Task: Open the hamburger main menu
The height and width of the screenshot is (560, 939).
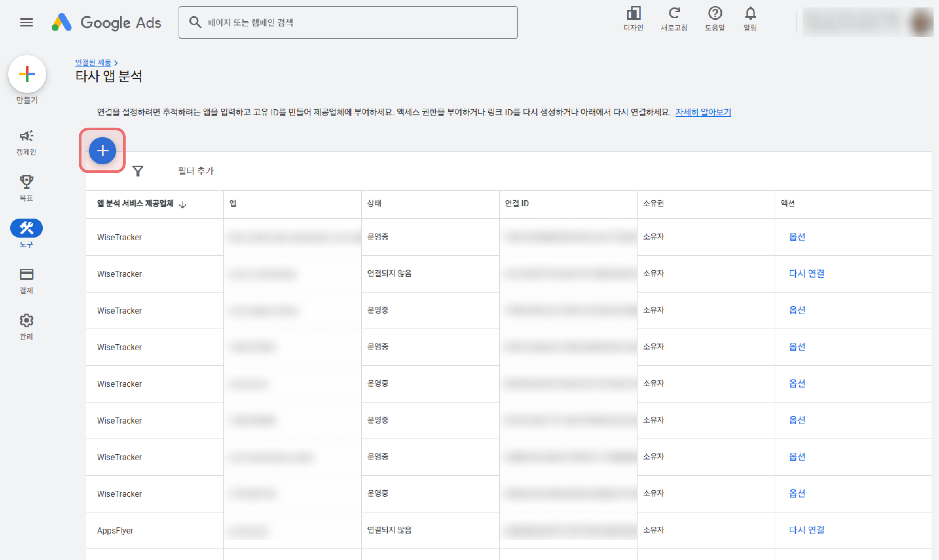Action: [x=26, y=22]
